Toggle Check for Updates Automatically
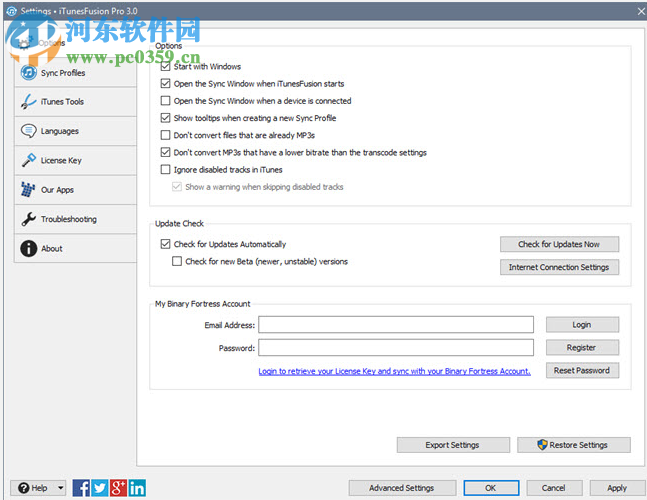 coord(165,244)
